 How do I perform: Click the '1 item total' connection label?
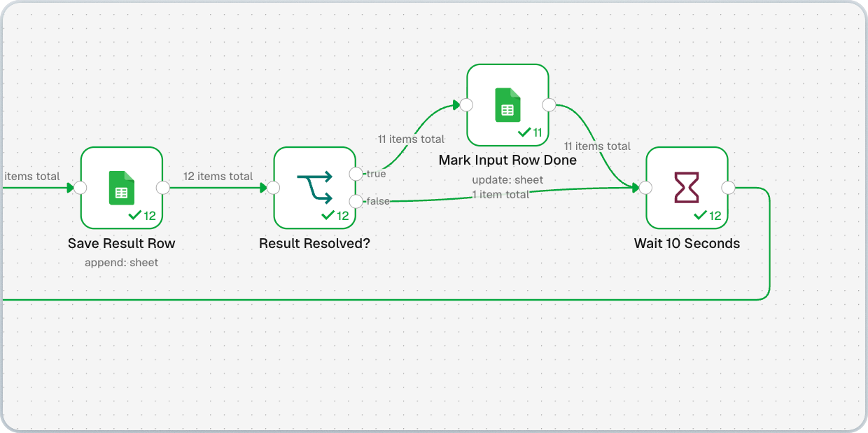500,194
